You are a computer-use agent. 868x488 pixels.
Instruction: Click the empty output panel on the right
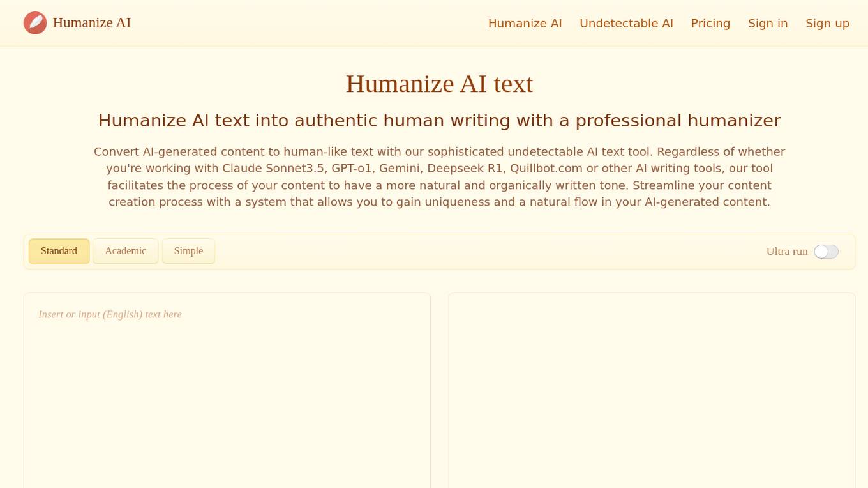[x=652, y=390]
